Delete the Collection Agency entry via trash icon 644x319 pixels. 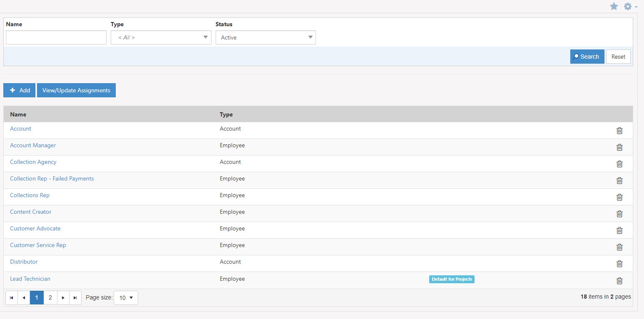point(619,163)
